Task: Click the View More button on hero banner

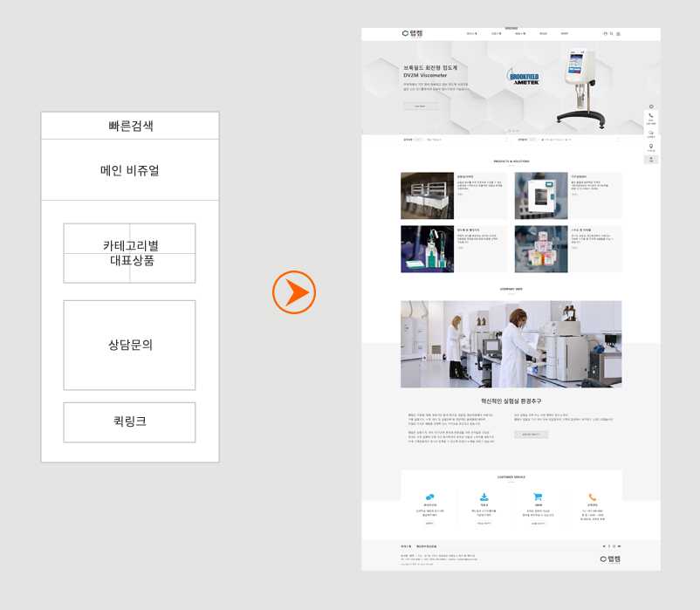Action: (420, 106)
